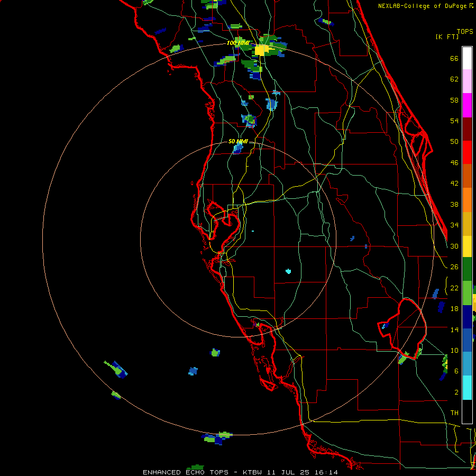The width and height of the screenshot is (476, 476).
Task: Choose the navy blue legend swatch
Action: tap(467, 317)
